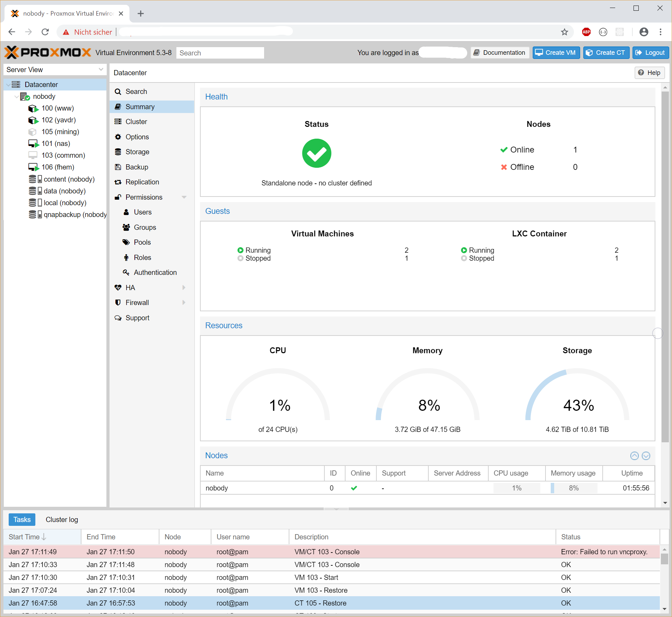This screenshot has height=617, width=672.
Task: Click the Logout button
Action: tap(650, 53)
